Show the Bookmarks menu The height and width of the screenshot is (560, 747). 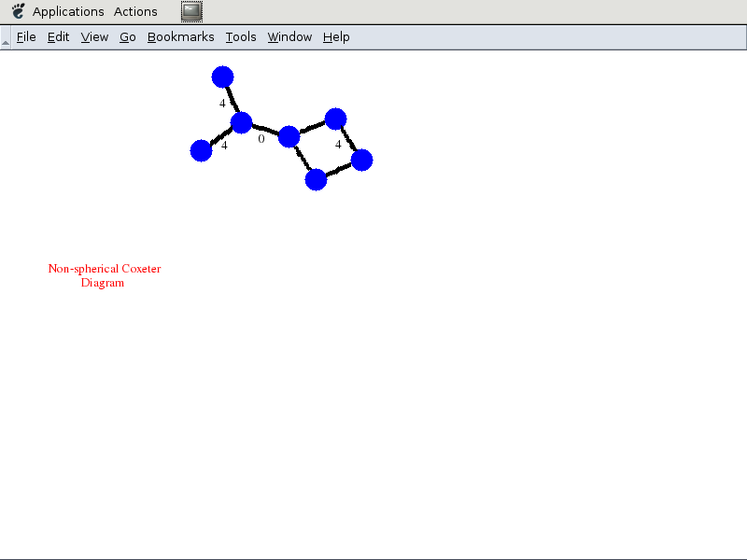coord(180,37)
